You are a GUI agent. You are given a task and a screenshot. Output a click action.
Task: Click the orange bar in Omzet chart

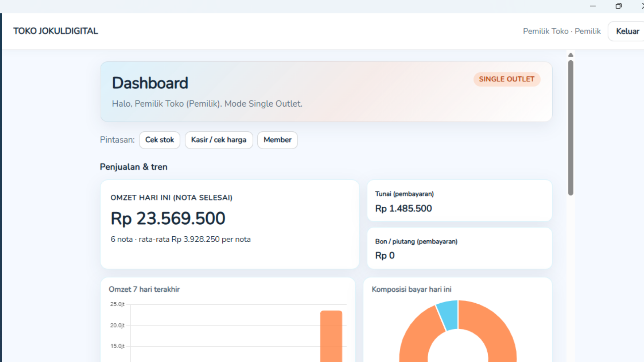pyautogui.click(x=331, y=335)
